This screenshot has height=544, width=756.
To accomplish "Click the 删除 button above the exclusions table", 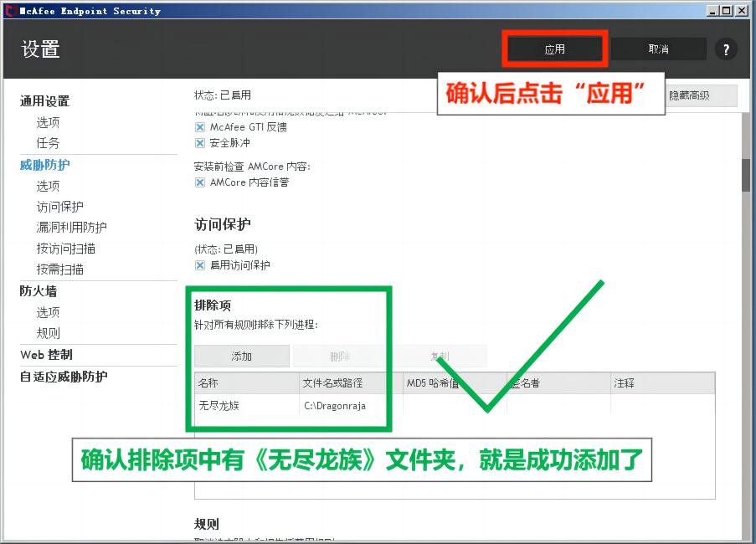I will click(x=340, y=356).
